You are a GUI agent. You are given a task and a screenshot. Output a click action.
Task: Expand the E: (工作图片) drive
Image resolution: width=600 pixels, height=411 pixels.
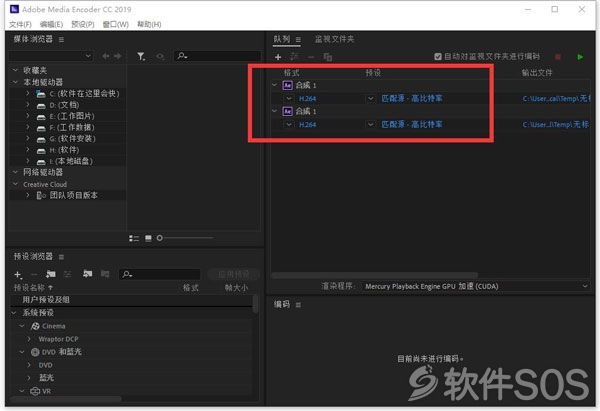[28, 116]
